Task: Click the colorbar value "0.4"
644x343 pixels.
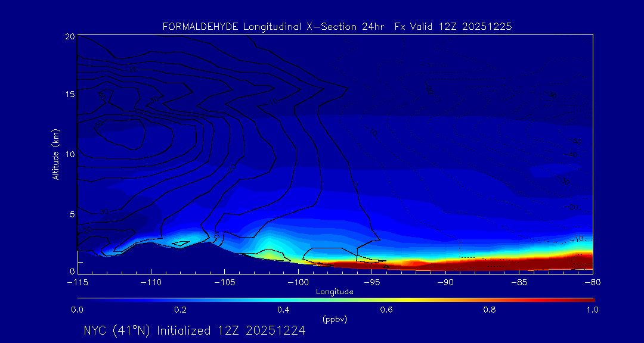Action: click(x=283, y=310)
